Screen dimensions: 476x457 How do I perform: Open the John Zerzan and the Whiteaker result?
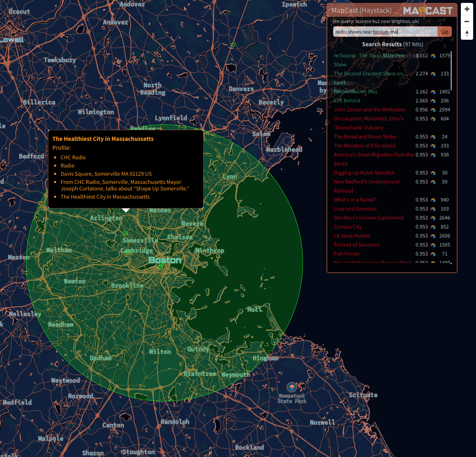pyautogui.click(x=369, y=110)
